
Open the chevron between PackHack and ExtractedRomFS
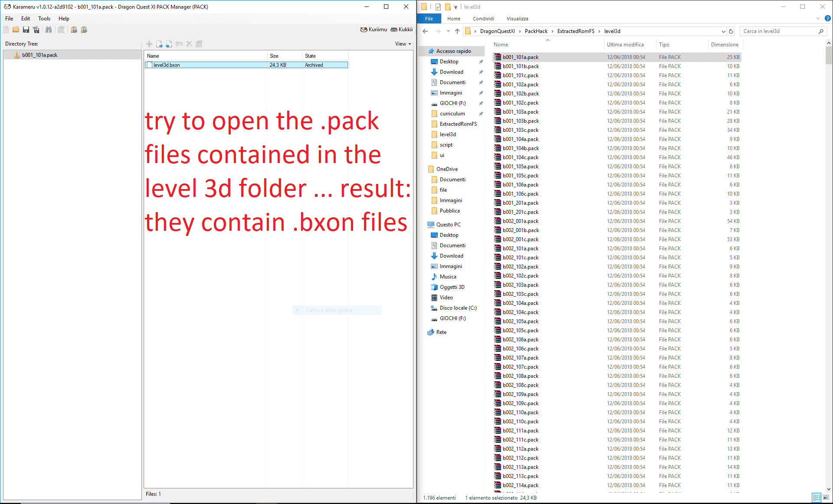[552, 31]
